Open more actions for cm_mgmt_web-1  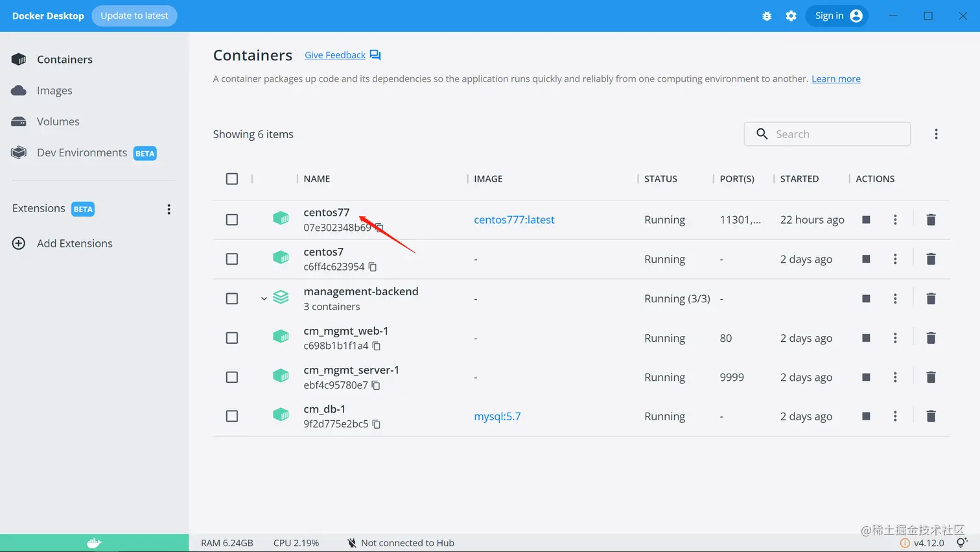click(x=895, y=338)
